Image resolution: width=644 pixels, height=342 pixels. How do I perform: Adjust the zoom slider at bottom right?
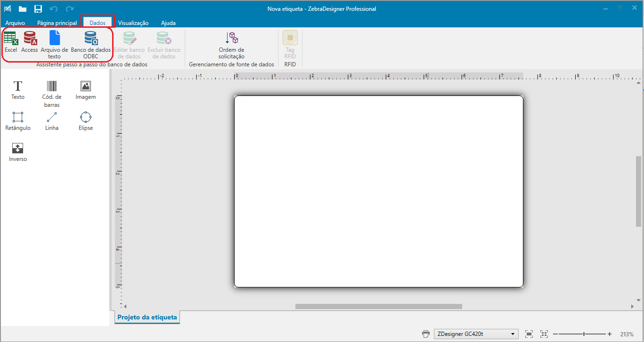[583, 334]
